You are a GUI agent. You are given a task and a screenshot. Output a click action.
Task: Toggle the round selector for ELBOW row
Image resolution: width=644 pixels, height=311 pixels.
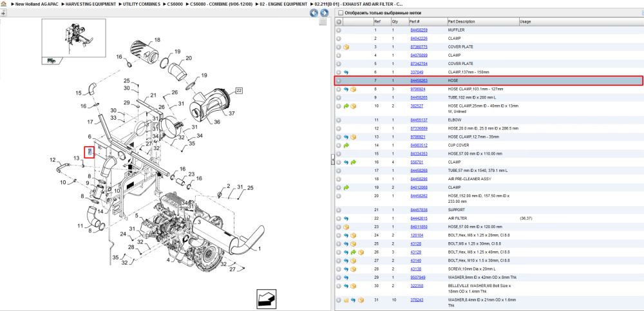pyautogui.click(x=339, y=120)
